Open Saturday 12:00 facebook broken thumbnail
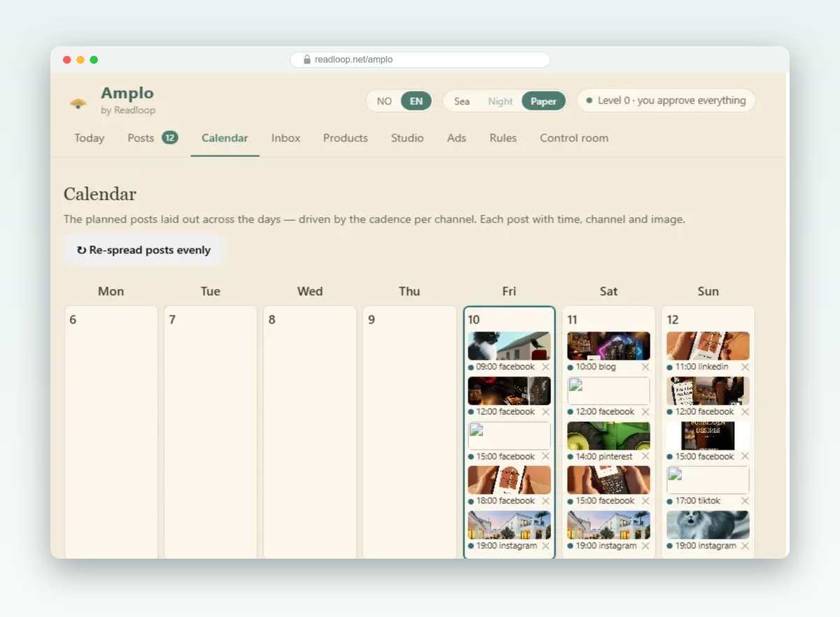Viewport: 840px width, 617px height. click(608, 390)
